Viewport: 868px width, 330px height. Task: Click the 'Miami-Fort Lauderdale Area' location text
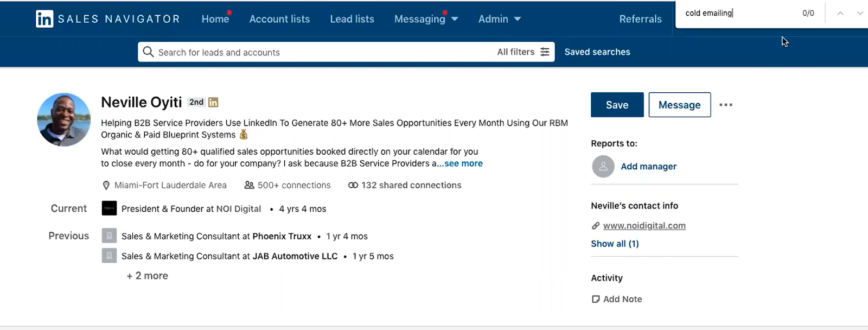170,185
